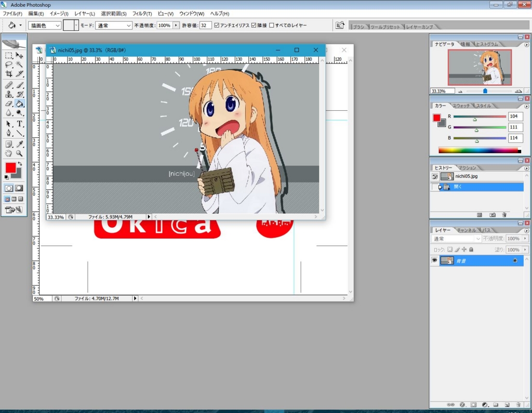
Task: Open layer fill slider arrow
Action: [x=525, y=250]
